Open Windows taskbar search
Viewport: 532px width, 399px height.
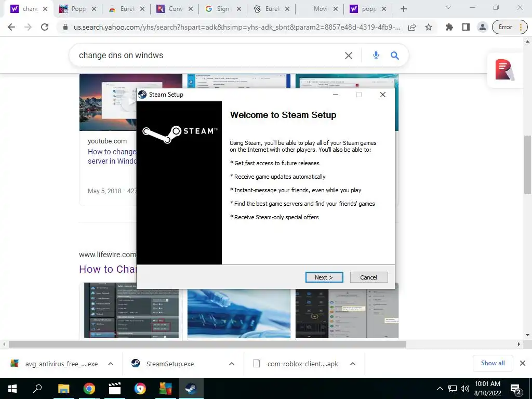(x=37, y=389)
